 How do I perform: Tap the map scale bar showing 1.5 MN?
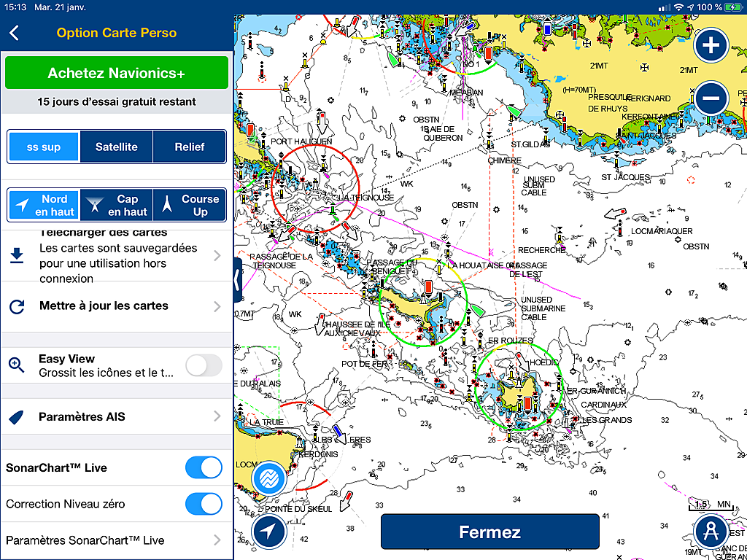click(711, 505)
